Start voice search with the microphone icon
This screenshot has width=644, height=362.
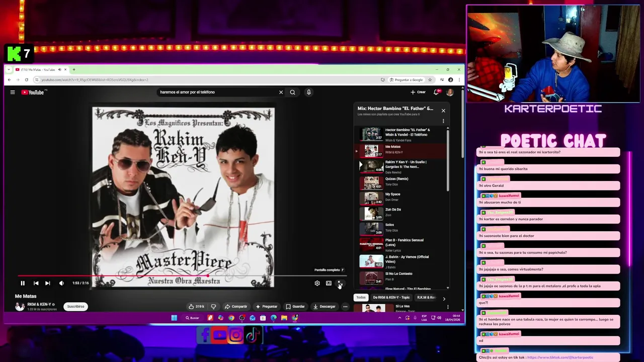pos(308,92)
